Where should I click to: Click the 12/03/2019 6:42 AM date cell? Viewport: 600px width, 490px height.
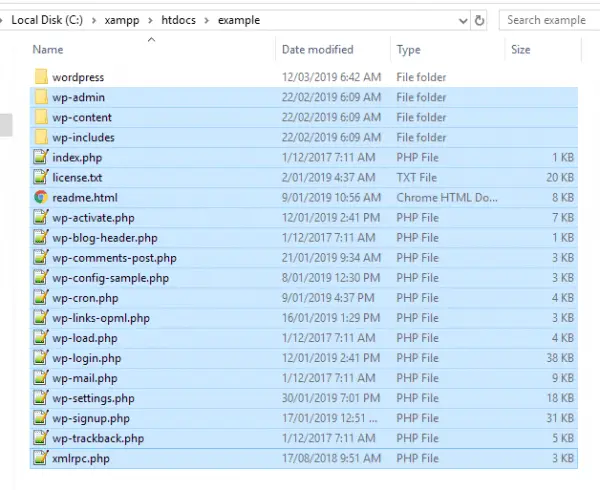click(x=331, y=77)
